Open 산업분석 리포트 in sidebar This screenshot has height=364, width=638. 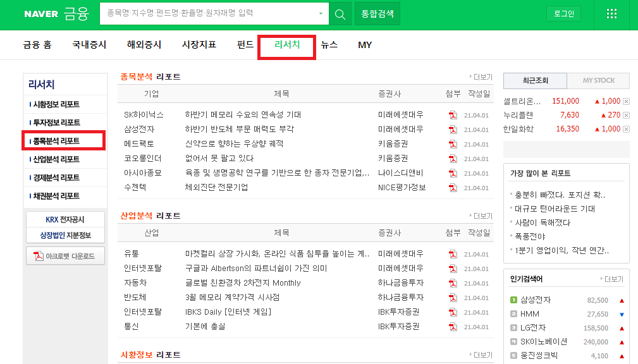(56, 159)
